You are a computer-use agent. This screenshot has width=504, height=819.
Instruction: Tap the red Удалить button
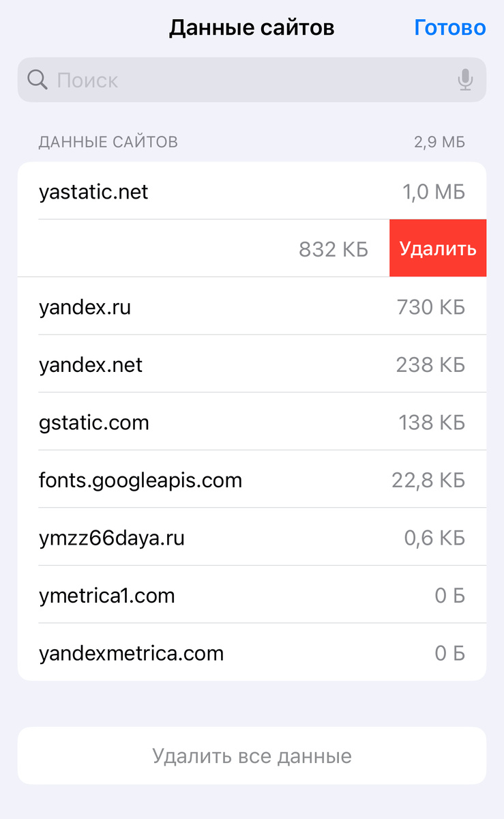pos(438,248)
